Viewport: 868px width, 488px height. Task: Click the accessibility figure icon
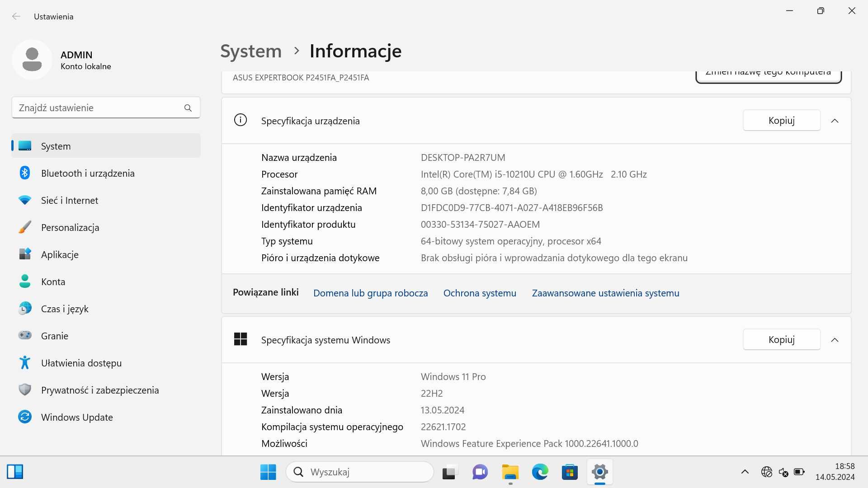(25, 362)
